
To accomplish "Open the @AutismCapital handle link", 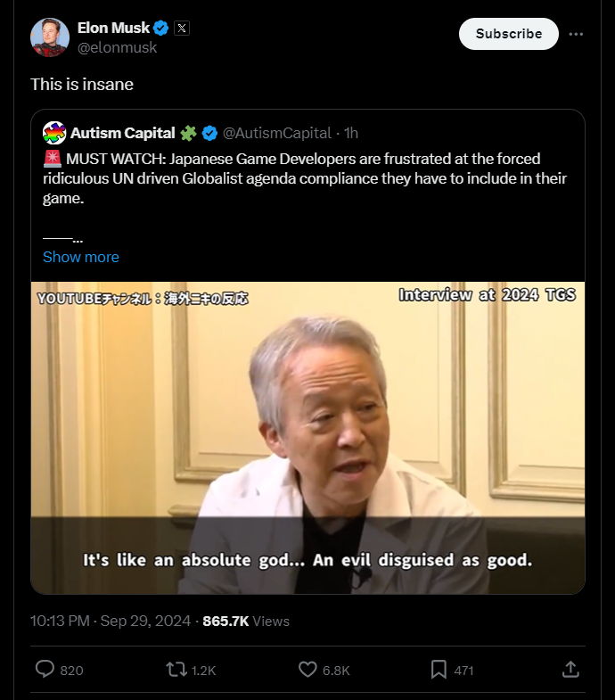I will [276, 133].
